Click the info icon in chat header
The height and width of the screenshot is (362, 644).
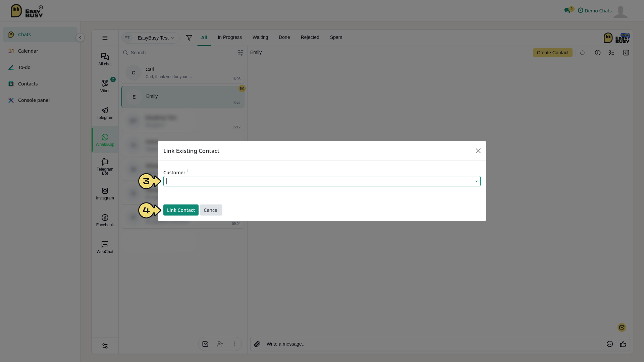tap(598, 53)
